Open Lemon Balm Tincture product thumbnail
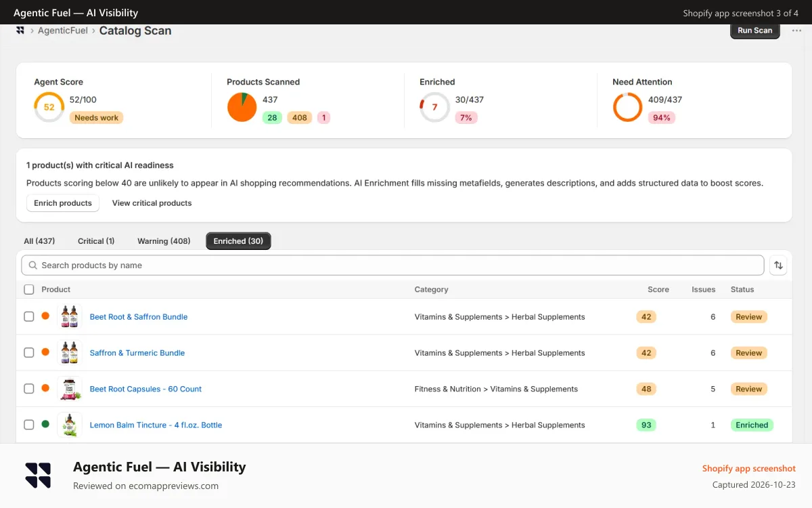Image resolution: width=812 pixels, height=508 pixels. click(70, 425)
